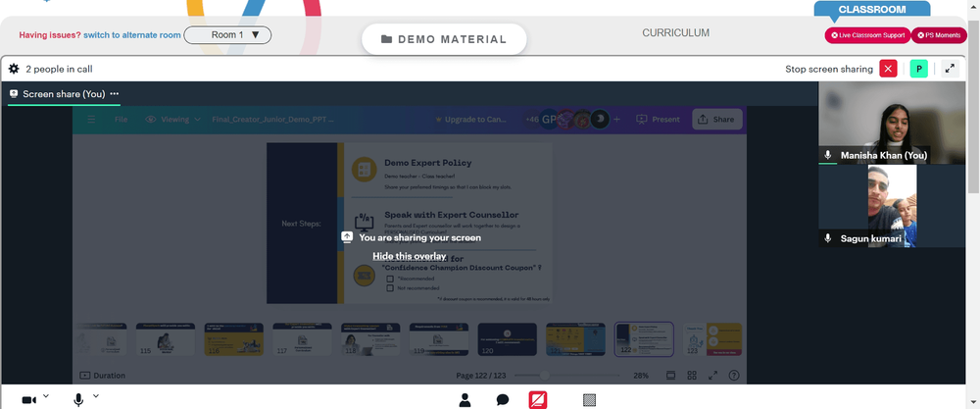Select slide thumbnail 117
The width and height of the screenshot is (980, 409).
[x=302, y=339]
